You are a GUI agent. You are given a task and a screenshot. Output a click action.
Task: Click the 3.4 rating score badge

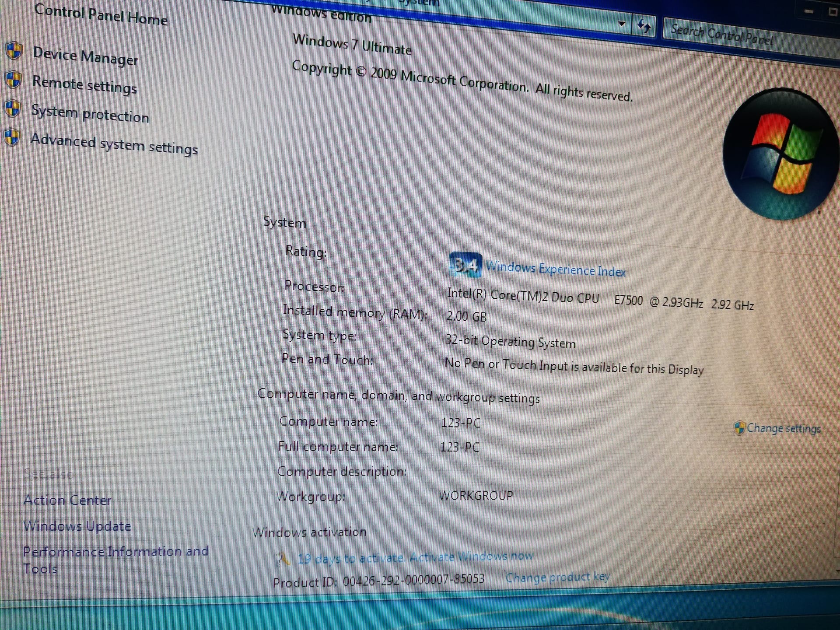(465, 265)
